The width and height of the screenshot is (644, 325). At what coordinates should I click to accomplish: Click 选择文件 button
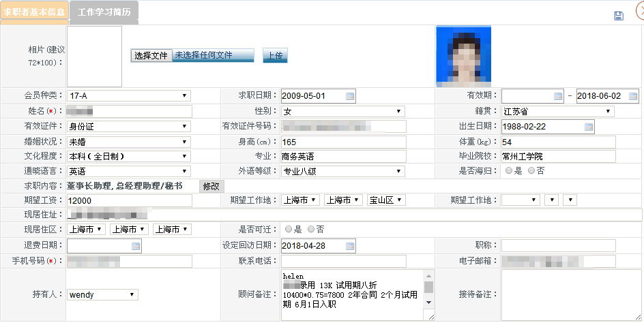pos(151,55)
